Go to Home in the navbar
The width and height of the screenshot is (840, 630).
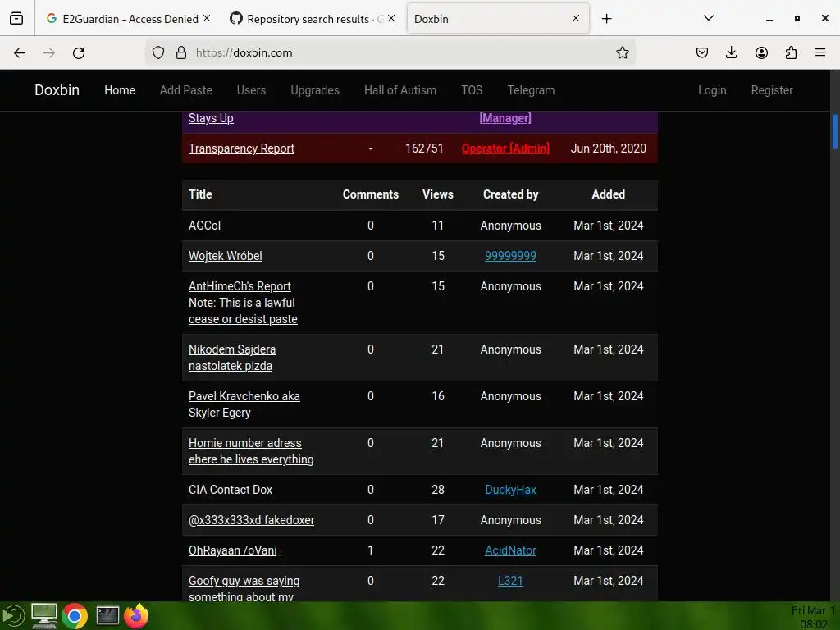coord(120,90)
